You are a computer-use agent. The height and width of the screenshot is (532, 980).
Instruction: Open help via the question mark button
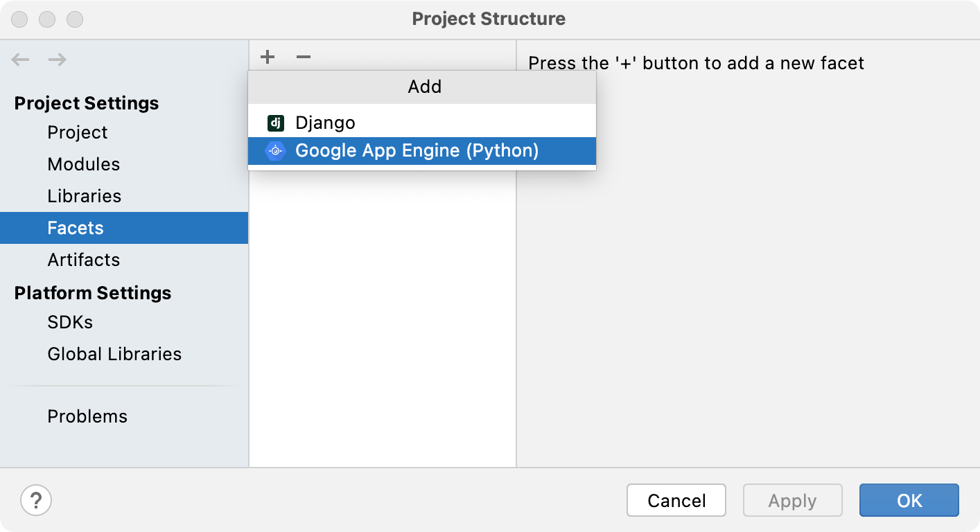(x=36, y=500)
